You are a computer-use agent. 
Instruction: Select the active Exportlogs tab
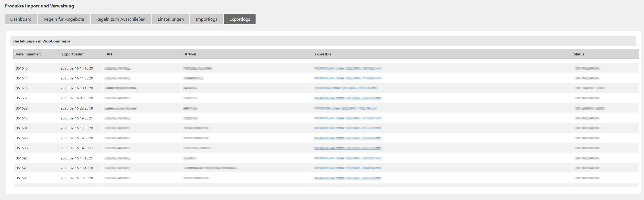pyautogui.click(x=240, y=19)
